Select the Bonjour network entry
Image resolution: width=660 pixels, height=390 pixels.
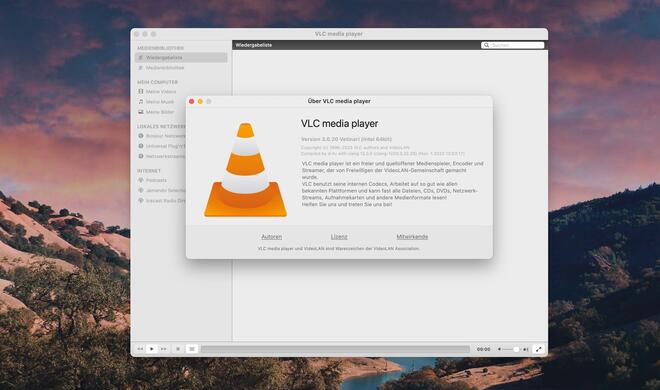[165, 136]
